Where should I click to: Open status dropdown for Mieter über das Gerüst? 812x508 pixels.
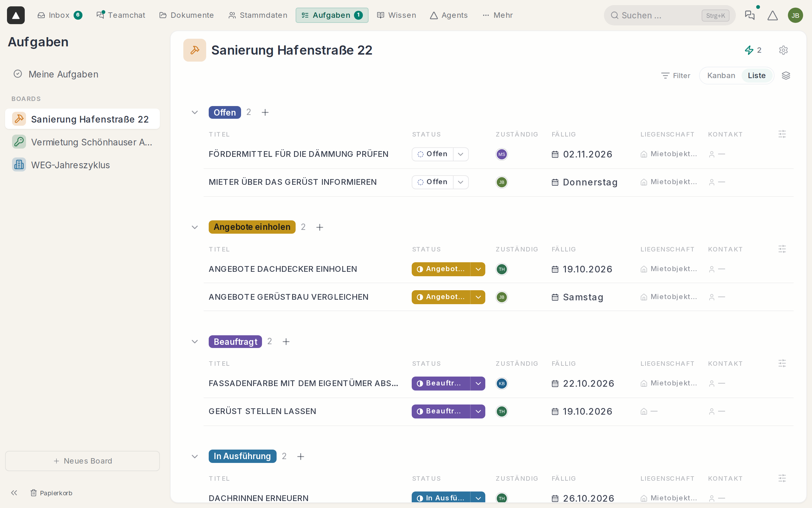[x=461, y=182]
